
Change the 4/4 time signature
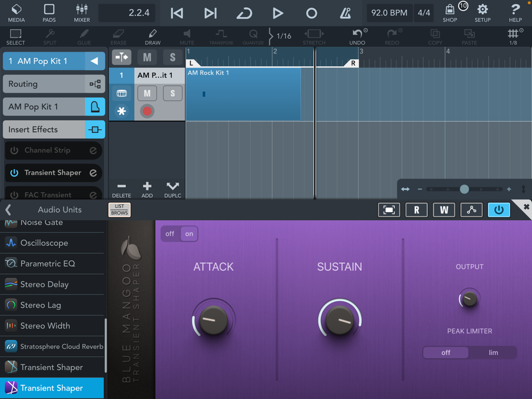click(x=424, y=13)
